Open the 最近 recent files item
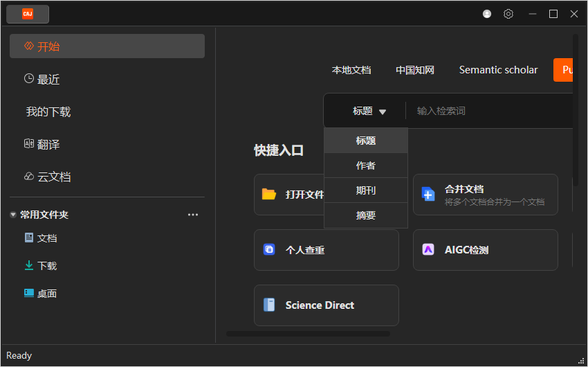The image size is (588, 367). pos(107,79)
